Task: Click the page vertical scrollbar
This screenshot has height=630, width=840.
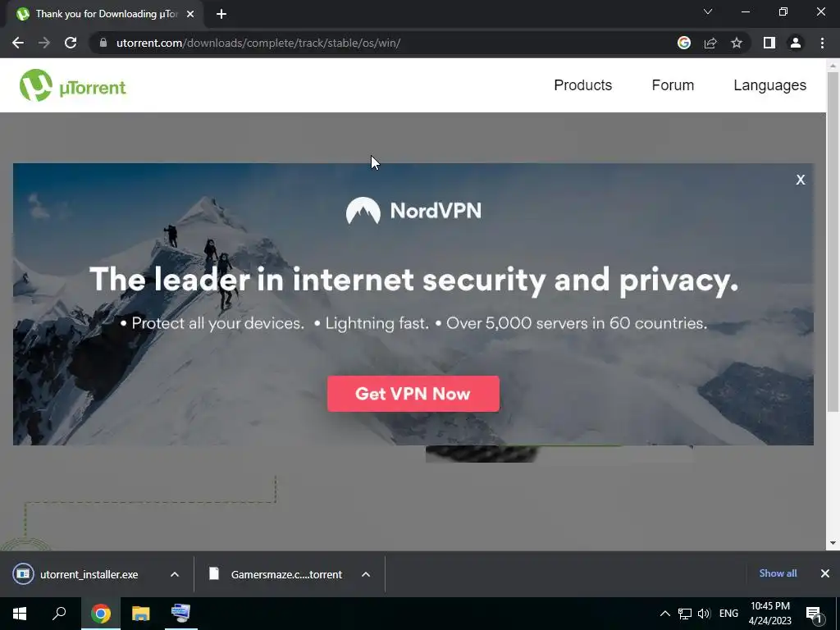Action: point(833,241)
